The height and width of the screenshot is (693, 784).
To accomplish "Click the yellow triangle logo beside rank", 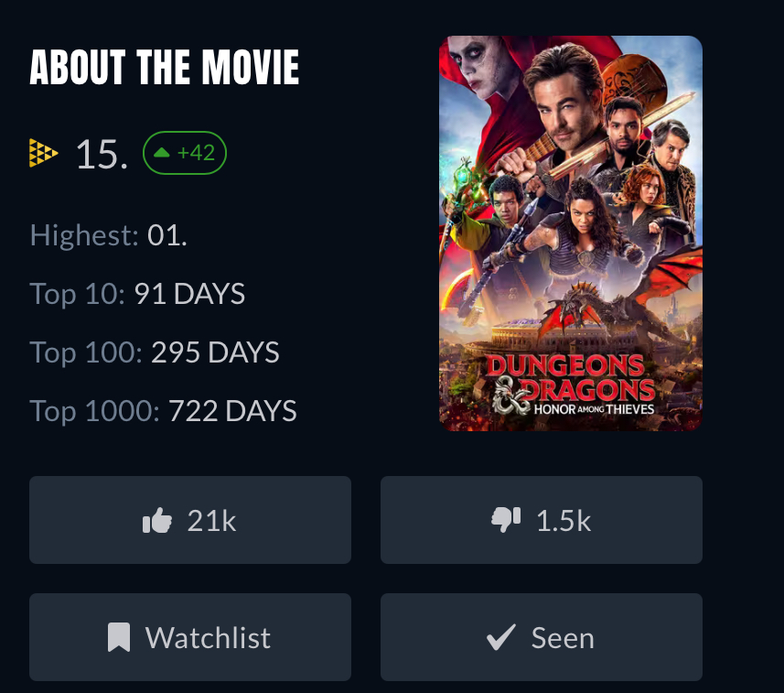I will click(x=44, y=153).
